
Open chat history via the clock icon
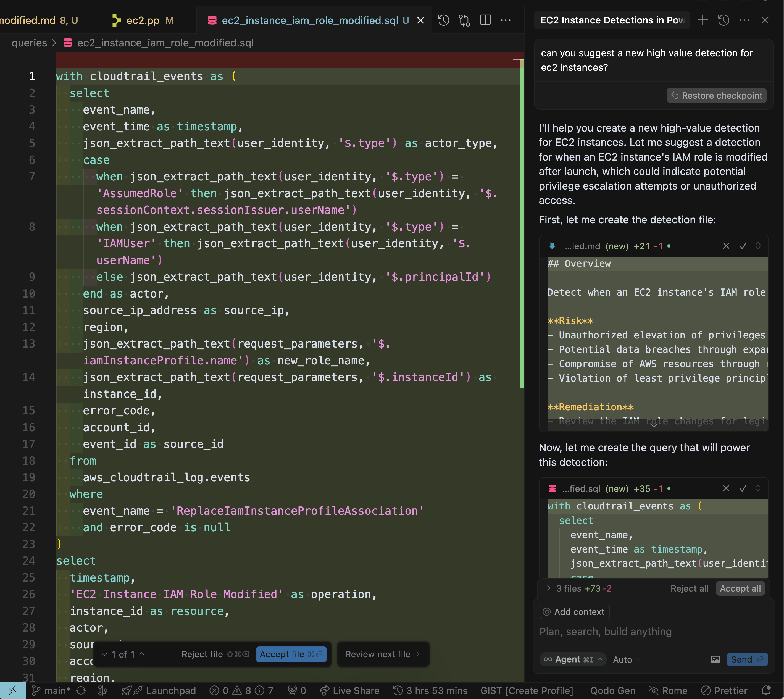[724, 20]
